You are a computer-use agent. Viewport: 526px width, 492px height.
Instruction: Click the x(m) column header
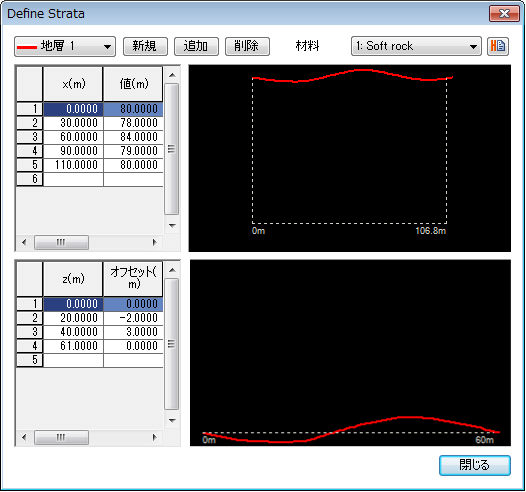73,84
